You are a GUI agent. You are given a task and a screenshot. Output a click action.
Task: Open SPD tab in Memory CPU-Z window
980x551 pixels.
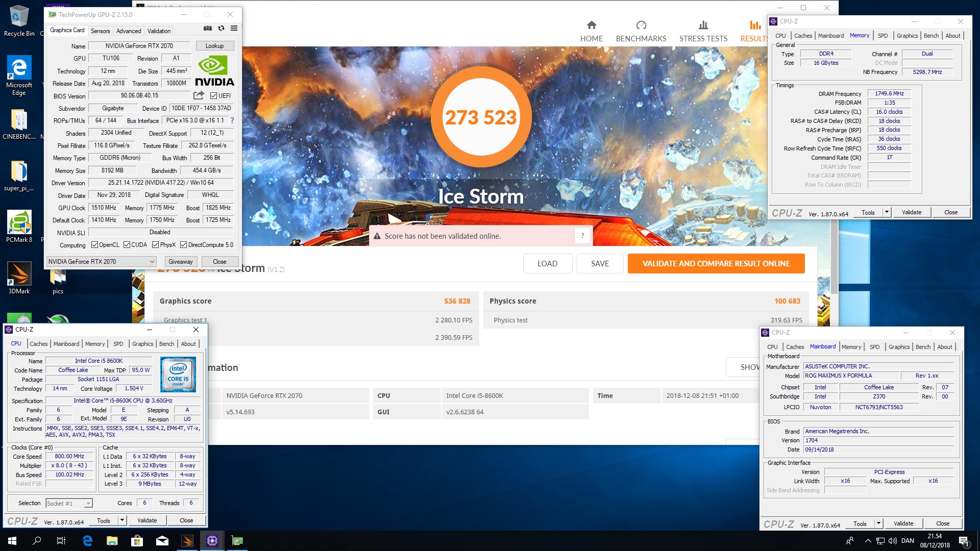(883, 36)
